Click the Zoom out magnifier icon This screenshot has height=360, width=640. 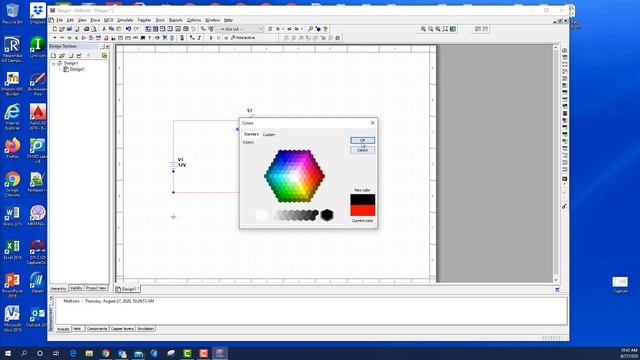click(431, 29)
